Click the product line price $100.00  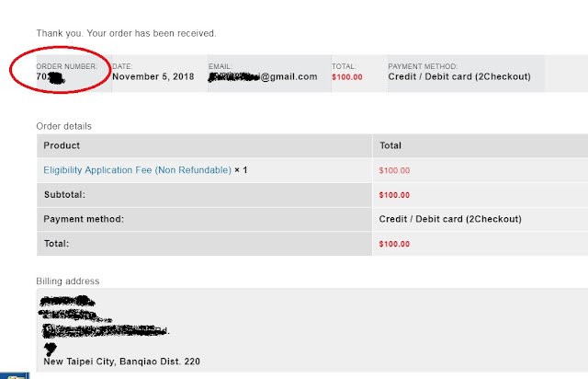(394, 170)
